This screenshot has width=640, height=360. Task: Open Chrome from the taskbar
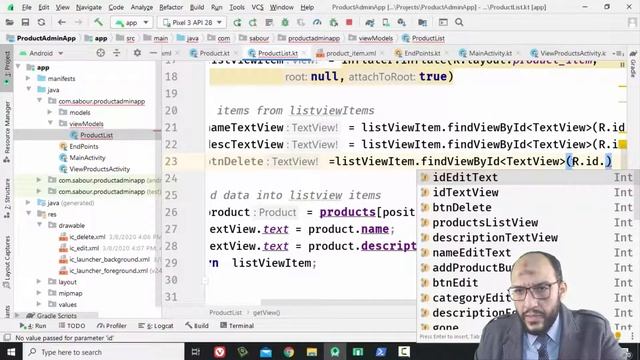click(x=289, y=352)
